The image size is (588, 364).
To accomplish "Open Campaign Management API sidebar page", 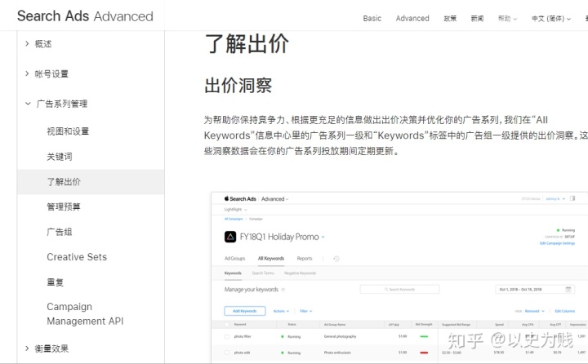I will pyautogui.click(x=85, y=314).
